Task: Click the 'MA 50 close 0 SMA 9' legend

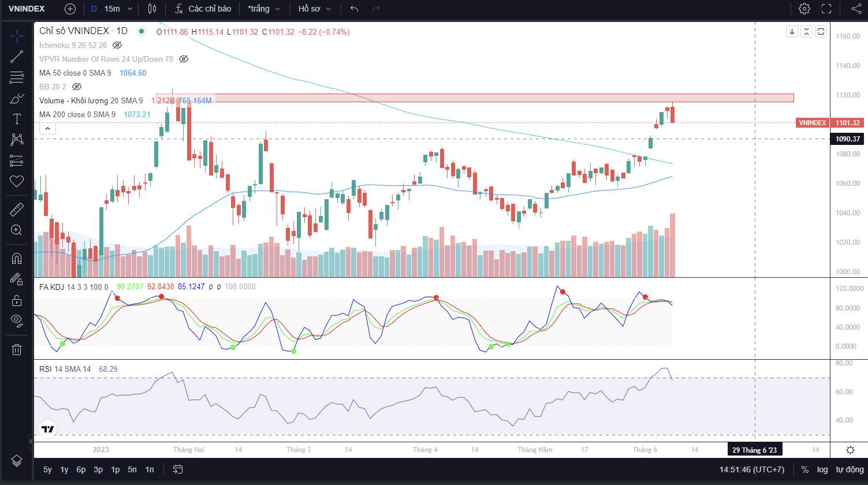Action: click(75, 73)
